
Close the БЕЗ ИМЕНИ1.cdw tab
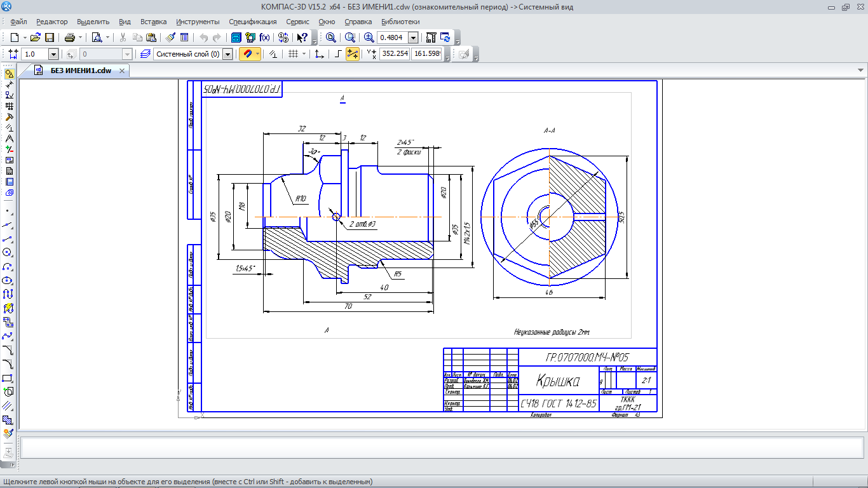(x=121, y=71)
